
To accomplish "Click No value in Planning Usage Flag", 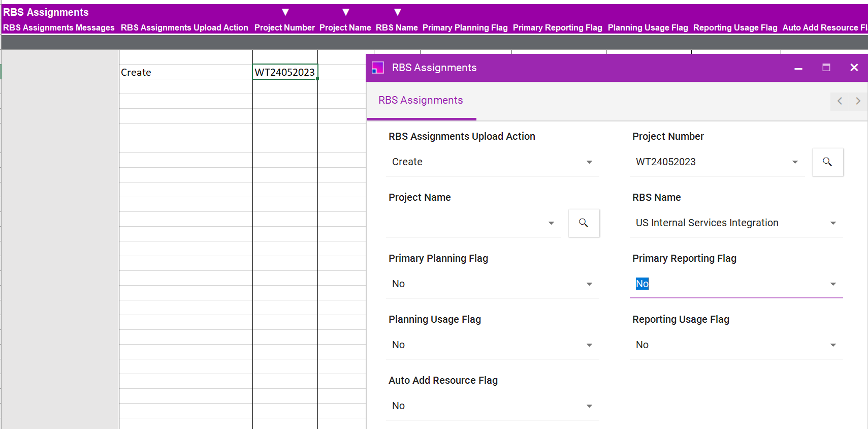I will point(399,345).
